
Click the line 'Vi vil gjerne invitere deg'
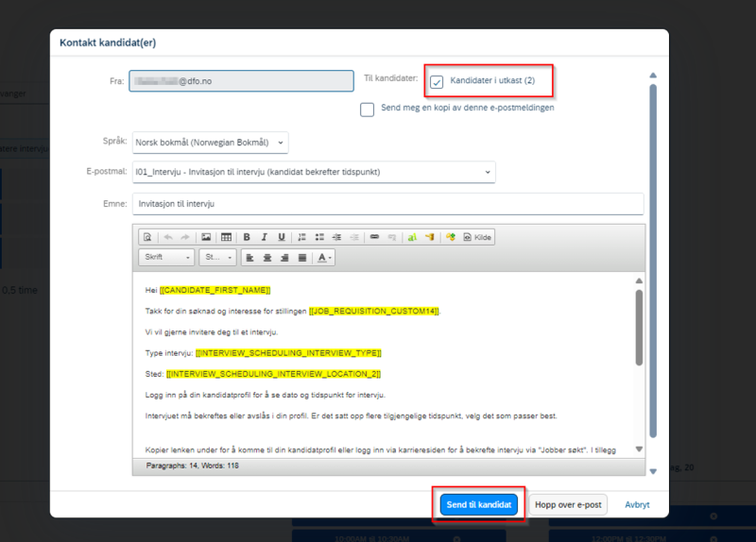[x=211, y=332]
